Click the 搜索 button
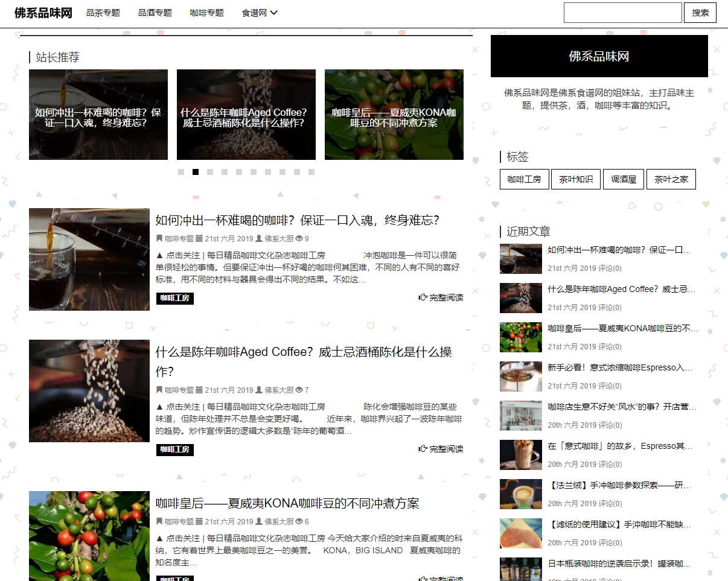Viewport: 728px width, 581px height. coord(700,13)
